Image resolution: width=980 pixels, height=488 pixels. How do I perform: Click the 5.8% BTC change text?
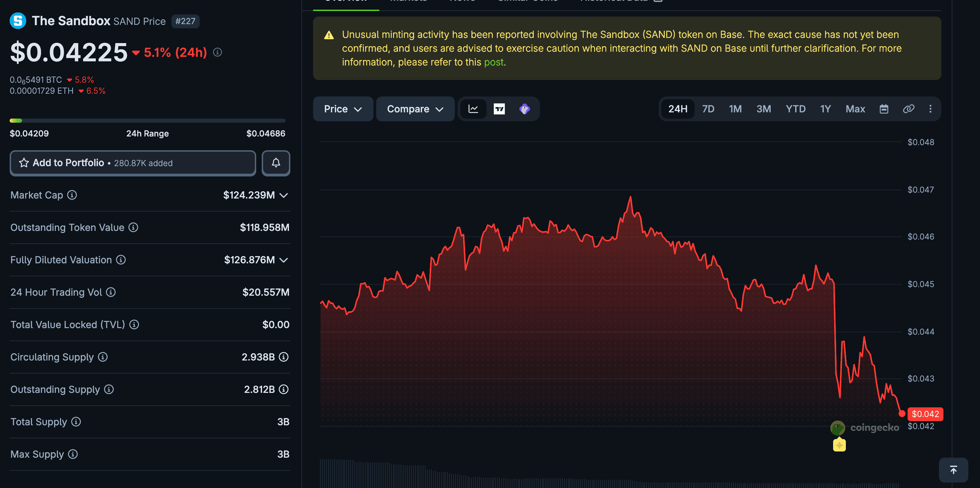click(84, 80)
